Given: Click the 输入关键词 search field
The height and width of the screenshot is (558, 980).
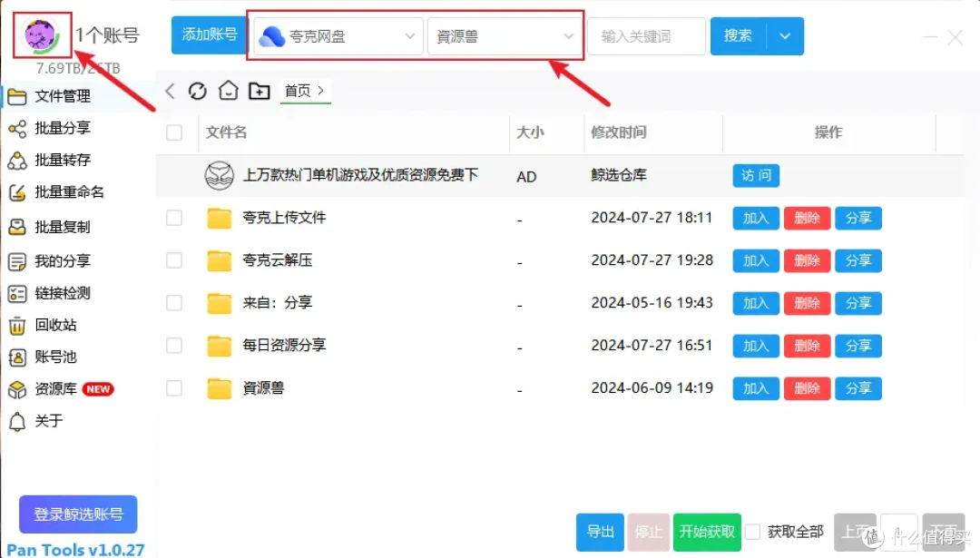Looking at the screenshot, I should click(x=646, y=36).
